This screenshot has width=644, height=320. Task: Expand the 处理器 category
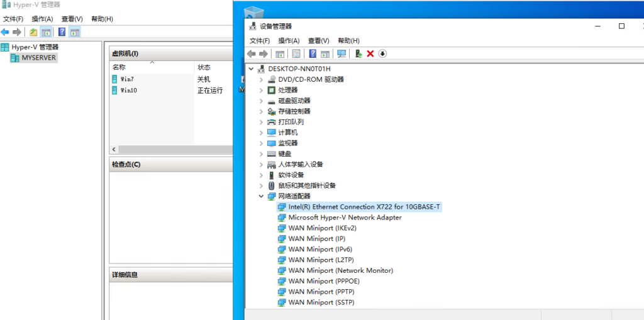tap(261, 90)
